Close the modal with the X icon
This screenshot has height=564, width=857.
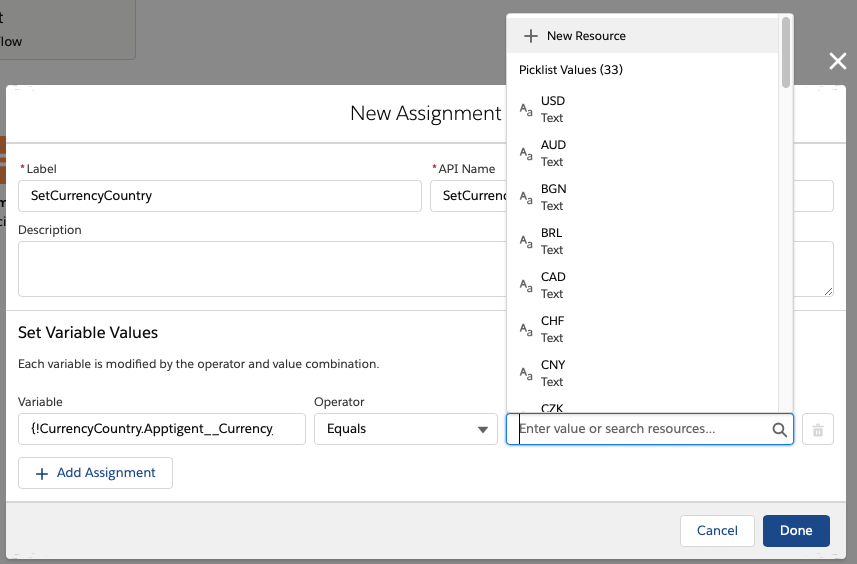pos(837,61)
